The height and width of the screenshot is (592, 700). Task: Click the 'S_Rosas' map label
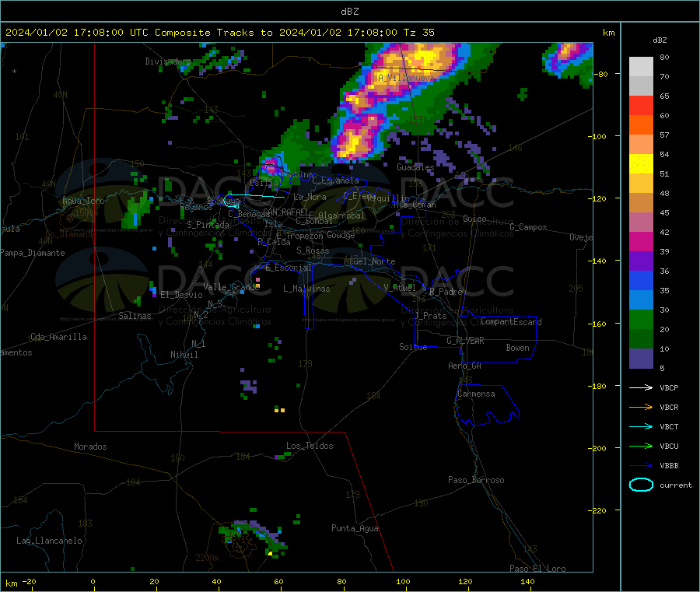(x=313, y=250)
